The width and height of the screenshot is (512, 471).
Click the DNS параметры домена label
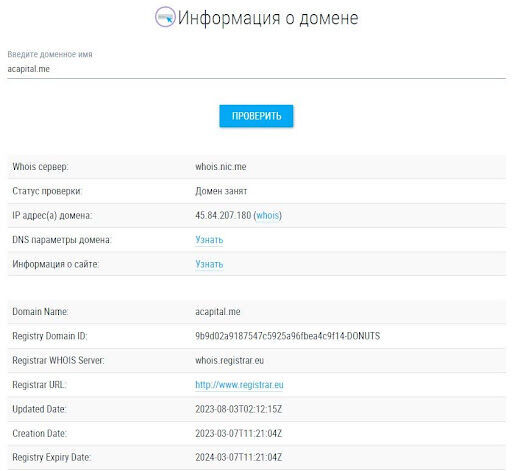pyautogui.click(x=62, y=240)
